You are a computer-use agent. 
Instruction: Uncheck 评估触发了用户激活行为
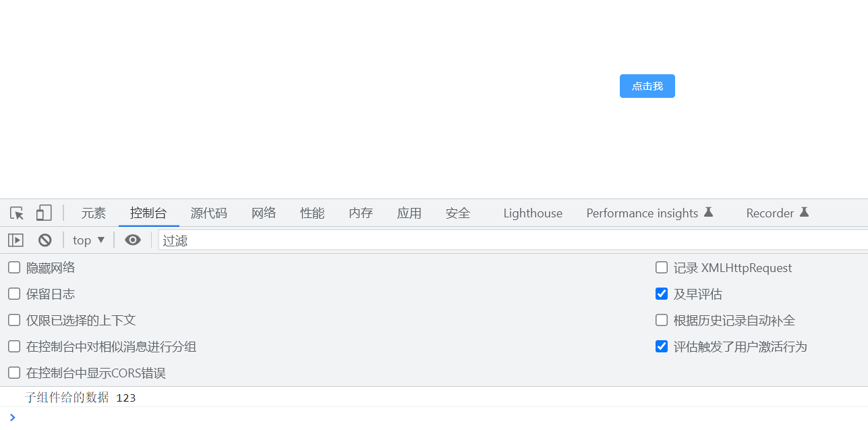[x=661, y=346]
